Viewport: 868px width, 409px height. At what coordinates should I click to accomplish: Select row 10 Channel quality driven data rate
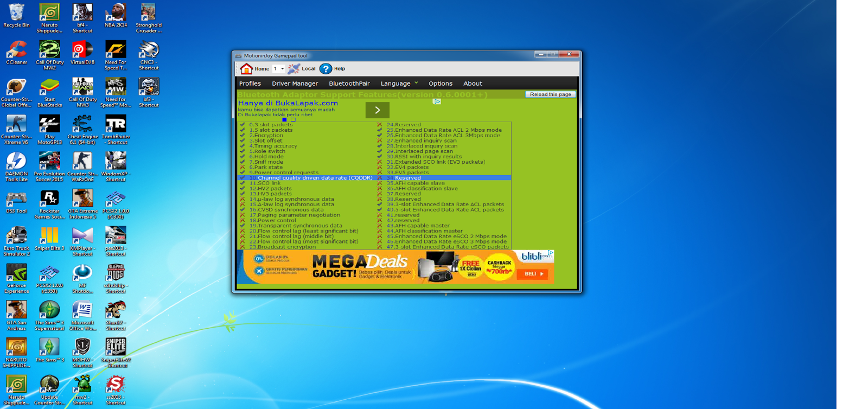307,178
